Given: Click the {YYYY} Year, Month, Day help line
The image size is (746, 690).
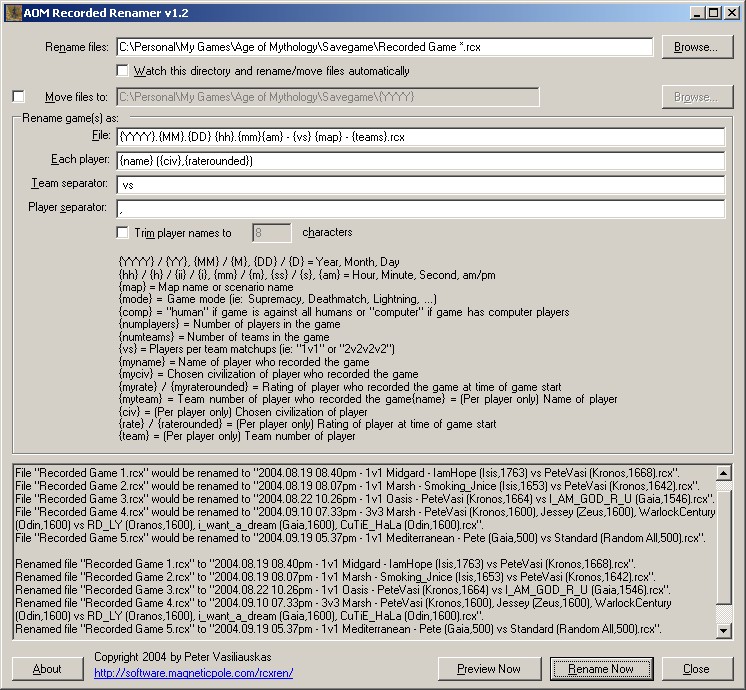Looking at the screenshot, I should pyautogui.click(x=259, y=262).
